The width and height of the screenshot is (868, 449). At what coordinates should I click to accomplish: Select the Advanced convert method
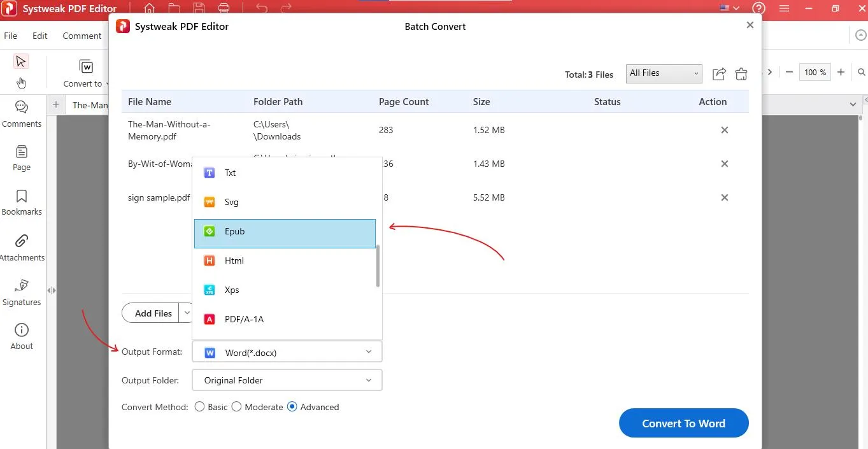click(292, 407)
